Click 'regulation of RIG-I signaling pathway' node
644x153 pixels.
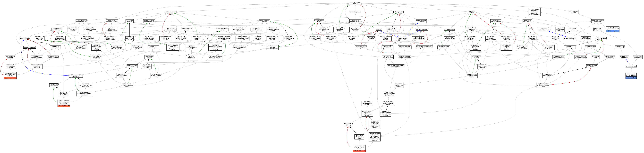point(359,137)
